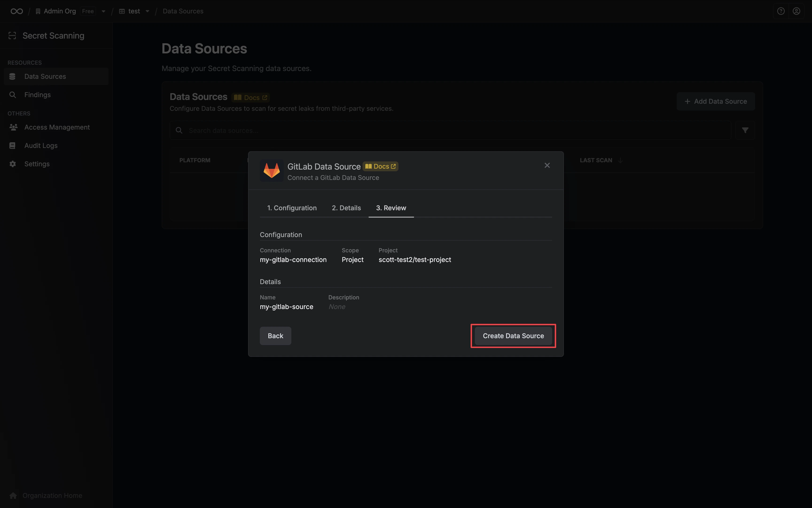812x508 pixels.
Task: Close the GitLab Data Source dialog
Action: [547, 165]
